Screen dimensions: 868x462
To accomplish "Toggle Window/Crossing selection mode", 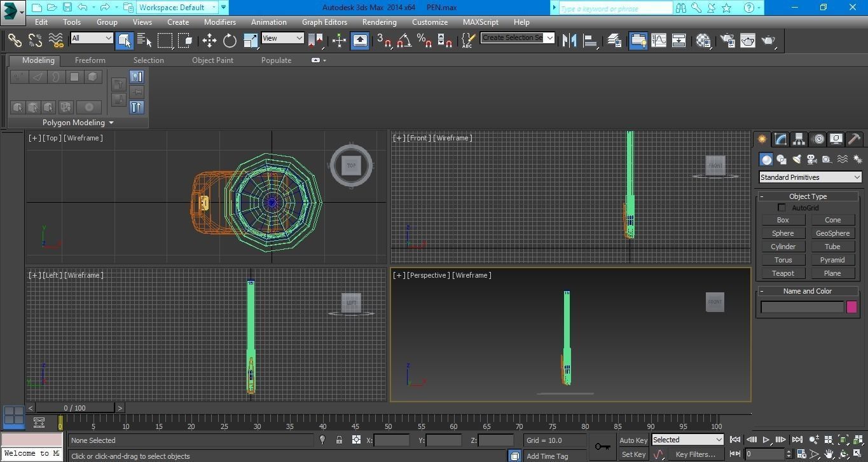I will 186,41.
